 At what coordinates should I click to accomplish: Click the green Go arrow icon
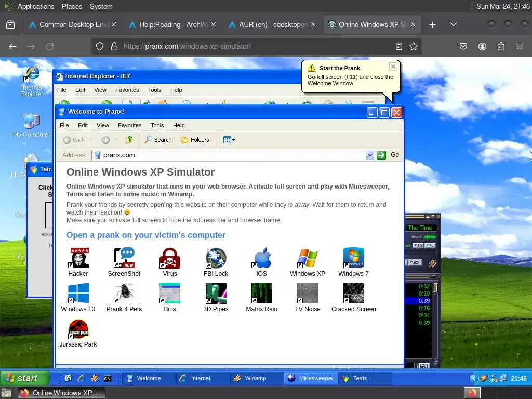click(x=381, y=155)
